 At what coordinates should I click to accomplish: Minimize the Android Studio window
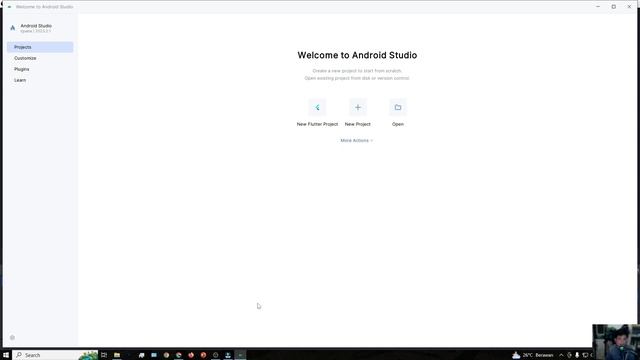(598, 7)
